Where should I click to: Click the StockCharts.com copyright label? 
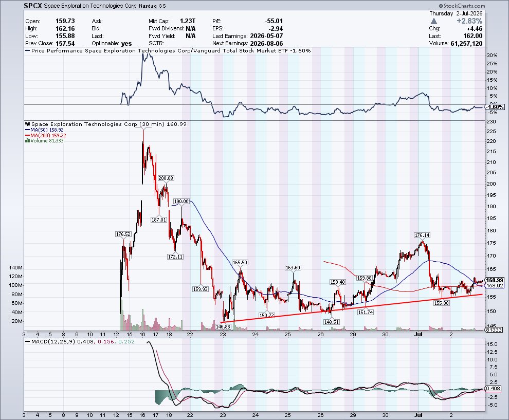(462, 6)
